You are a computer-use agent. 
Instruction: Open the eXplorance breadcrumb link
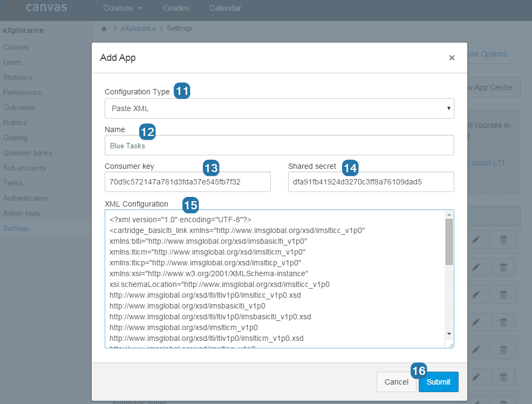[x=139, y=29]
